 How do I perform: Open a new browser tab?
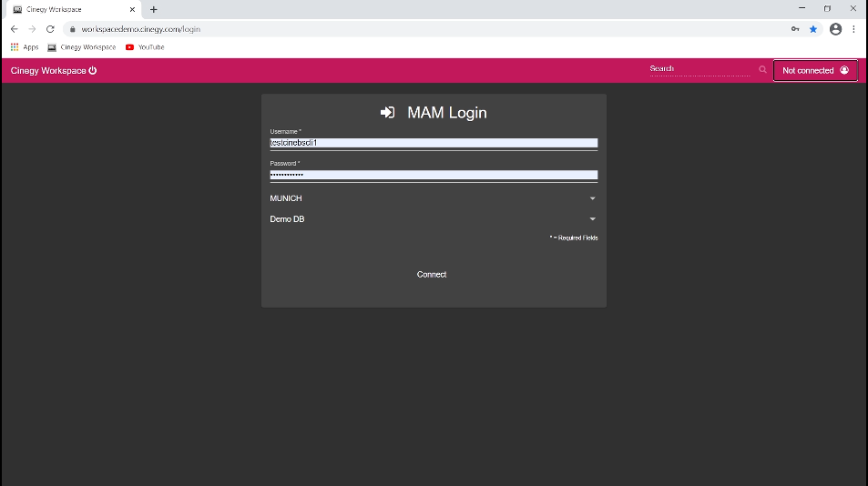[153, 9]
